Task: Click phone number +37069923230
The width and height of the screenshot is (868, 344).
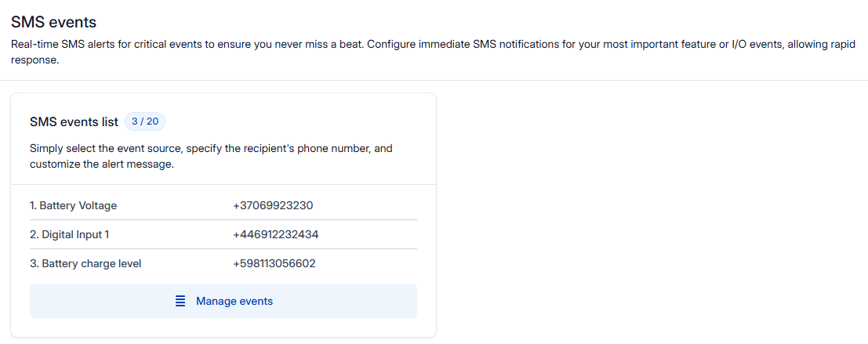Action: pos(273,205)
